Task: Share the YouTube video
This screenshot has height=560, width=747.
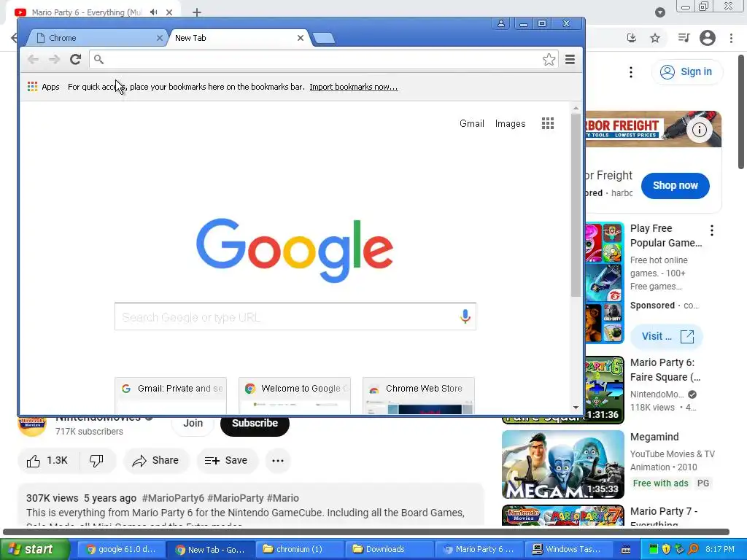Action: click(x=156, y=461)
